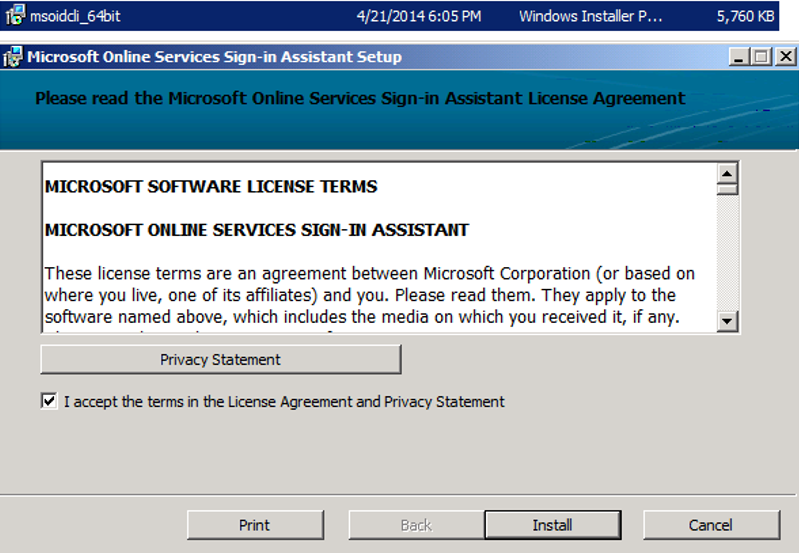Viewport: 799px width, 553px height.
Task: Select the msoidcli_64bit file name
Action: pos(74,16)
